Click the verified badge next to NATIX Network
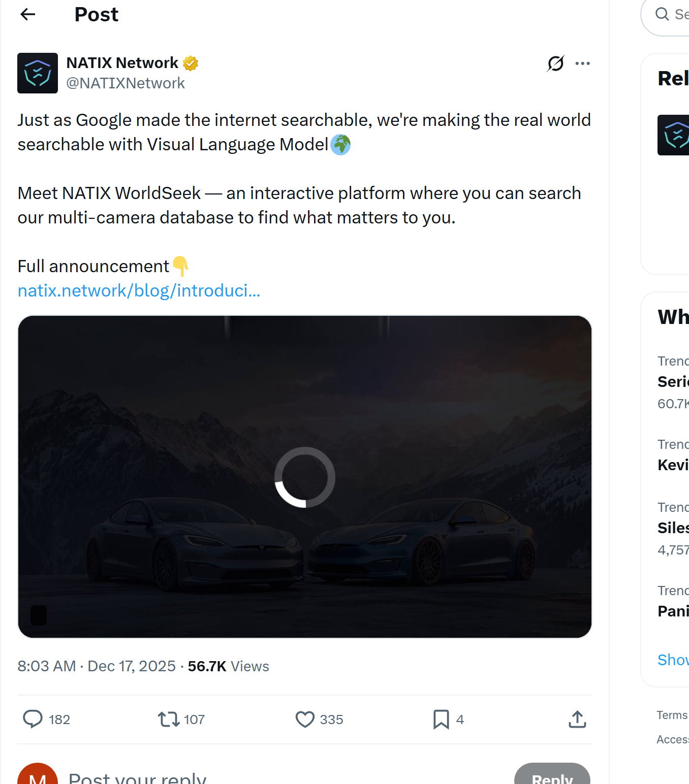The image size is (689, 784). [191, 62]
